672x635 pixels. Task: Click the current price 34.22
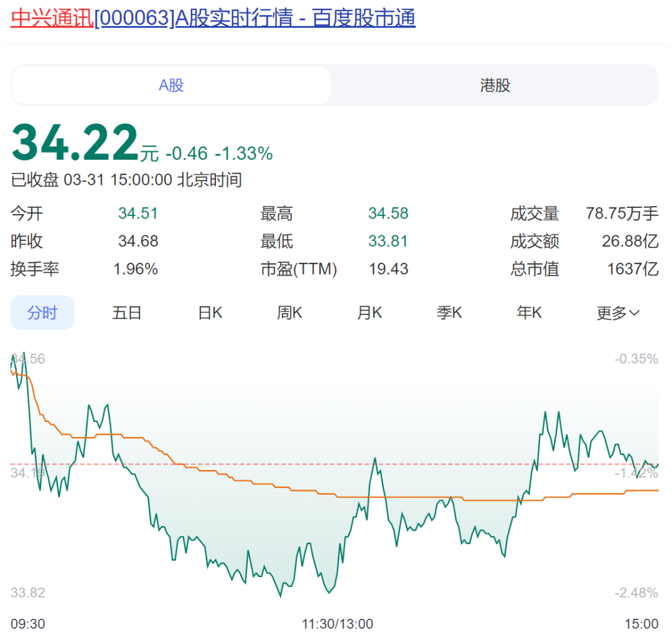75,144
